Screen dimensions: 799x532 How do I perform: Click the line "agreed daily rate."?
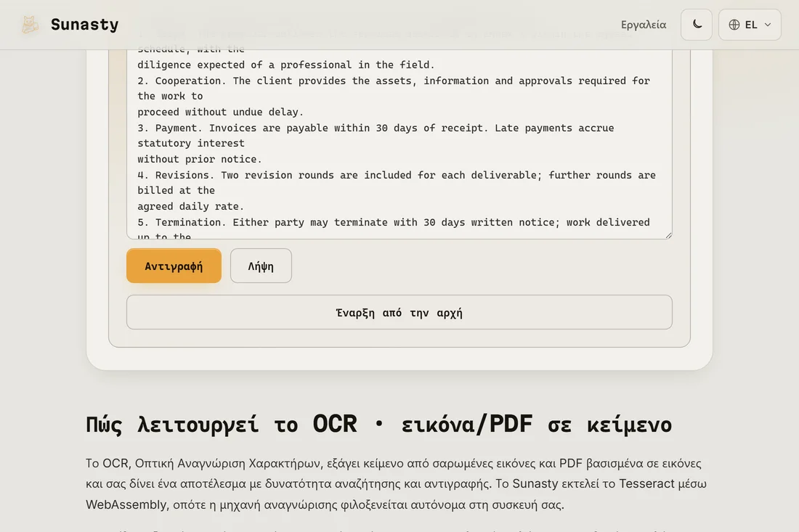(x=190, y=206)
